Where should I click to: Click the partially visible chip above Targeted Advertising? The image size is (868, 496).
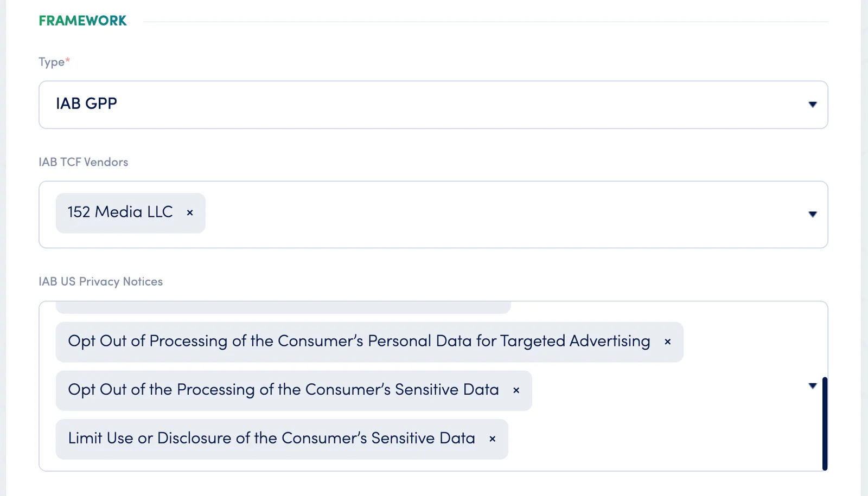[282, 307]
